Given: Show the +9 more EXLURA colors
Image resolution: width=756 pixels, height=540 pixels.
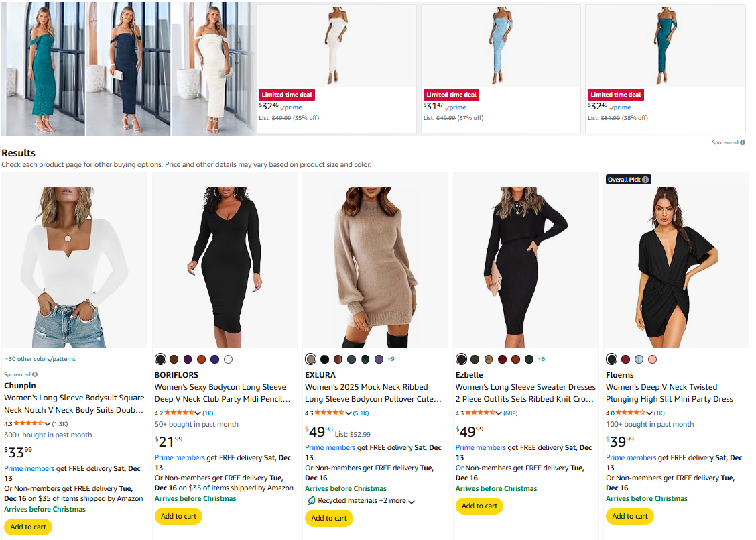Looking at the screenshot, I should (391, 359).
